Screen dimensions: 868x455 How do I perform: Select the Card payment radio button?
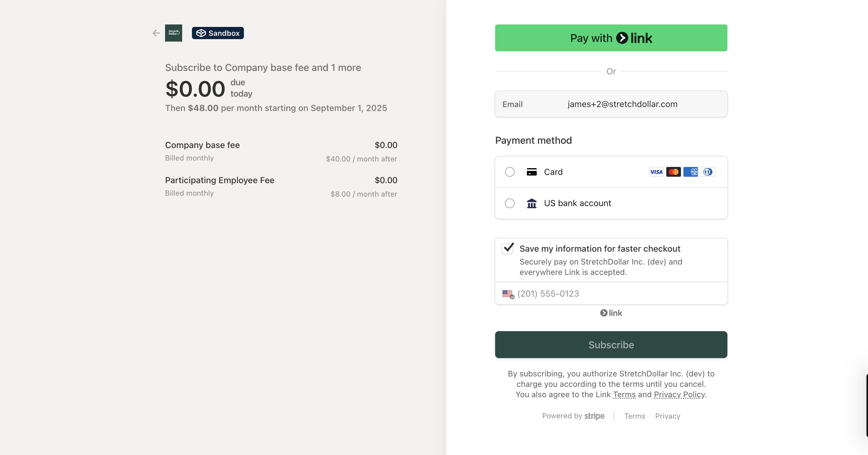[x=509, y=172]
